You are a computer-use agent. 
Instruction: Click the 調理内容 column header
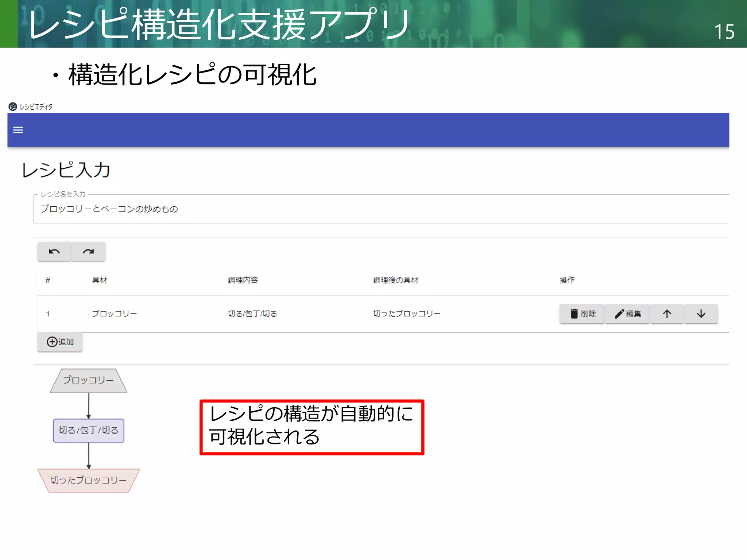pos(243,280)
